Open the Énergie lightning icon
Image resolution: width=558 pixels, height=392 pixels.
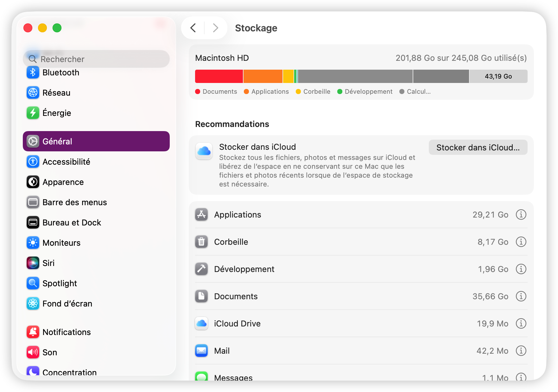[33, 113]
